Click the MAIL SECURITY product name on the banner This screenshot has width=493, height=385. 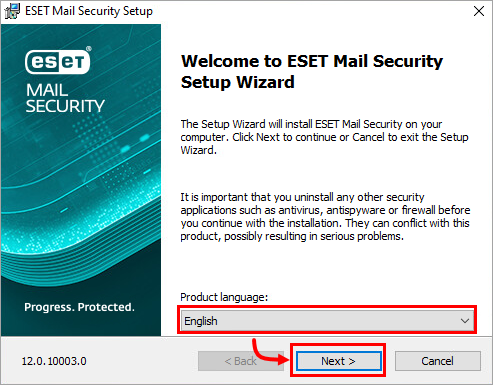coord(65,98)
